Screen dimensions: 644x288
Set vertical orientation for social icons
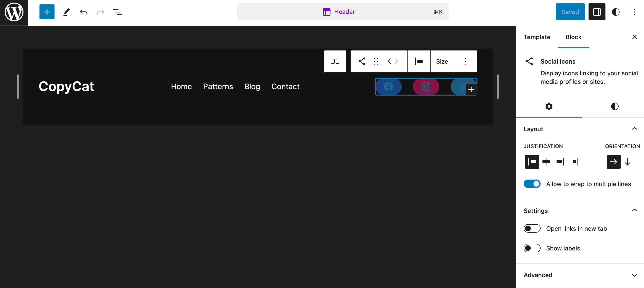point(628,162)
